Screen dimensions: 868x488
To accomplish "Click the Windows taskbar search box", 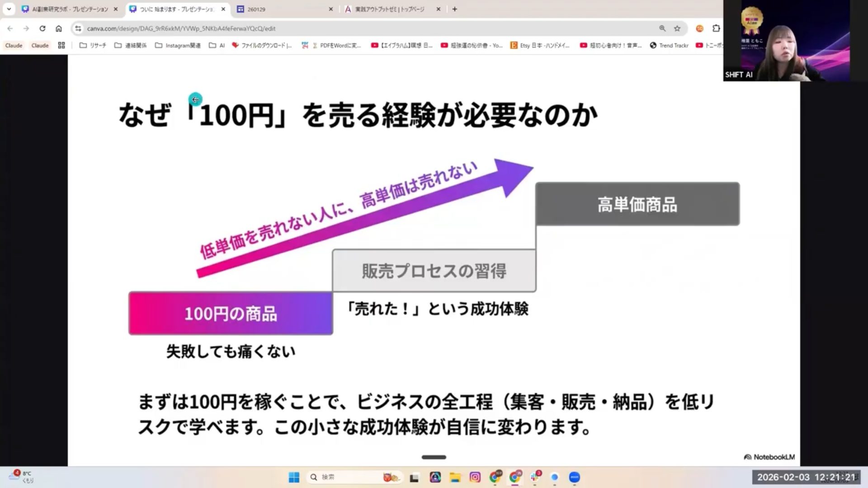I will (344, 477).
